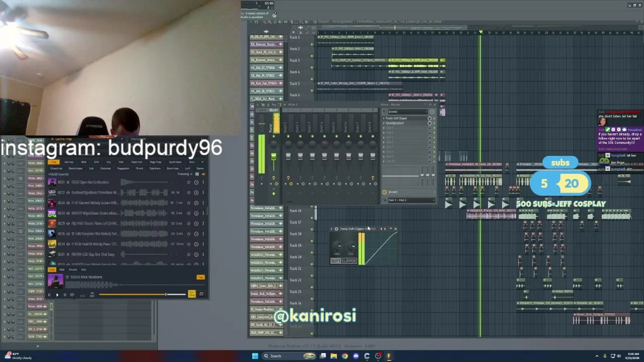This screenshot has height=362, width=644.
Task: Click the orange Trap tag on the player
Action: (201, 278)
